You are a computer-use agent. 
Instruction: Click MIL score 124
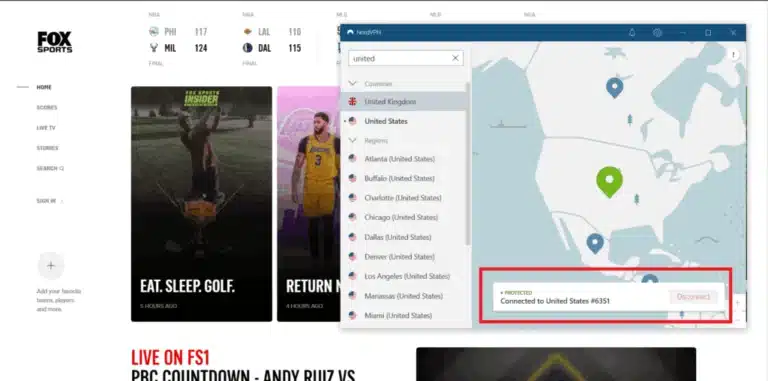pos(201,48)
